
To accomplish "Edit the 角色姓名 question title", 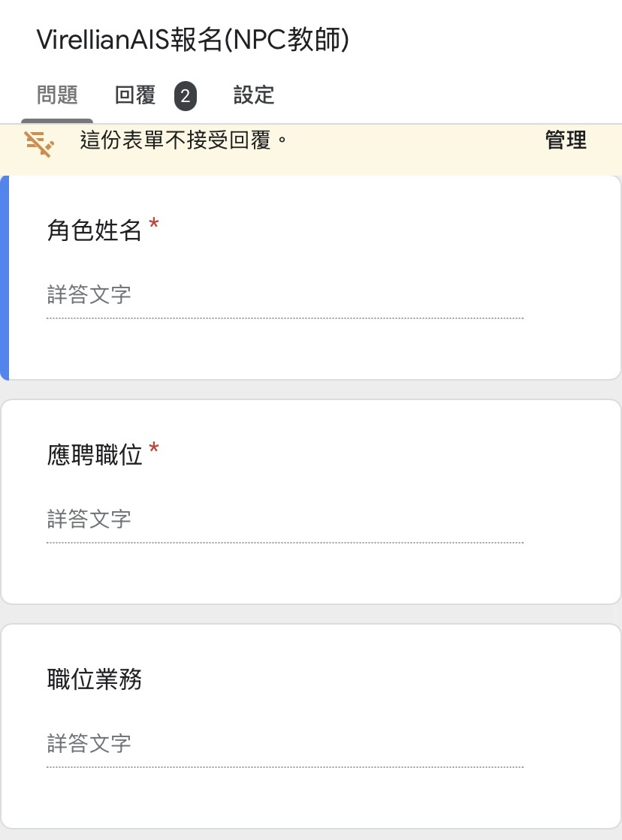I will click(95, 231).
